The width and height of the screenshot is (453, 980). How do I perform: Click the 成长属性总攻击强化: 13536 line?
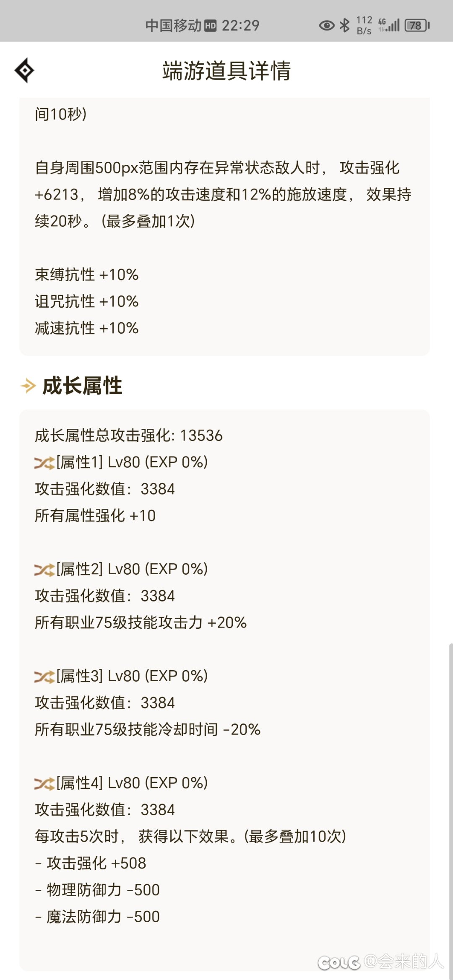[x=128, y=436]
